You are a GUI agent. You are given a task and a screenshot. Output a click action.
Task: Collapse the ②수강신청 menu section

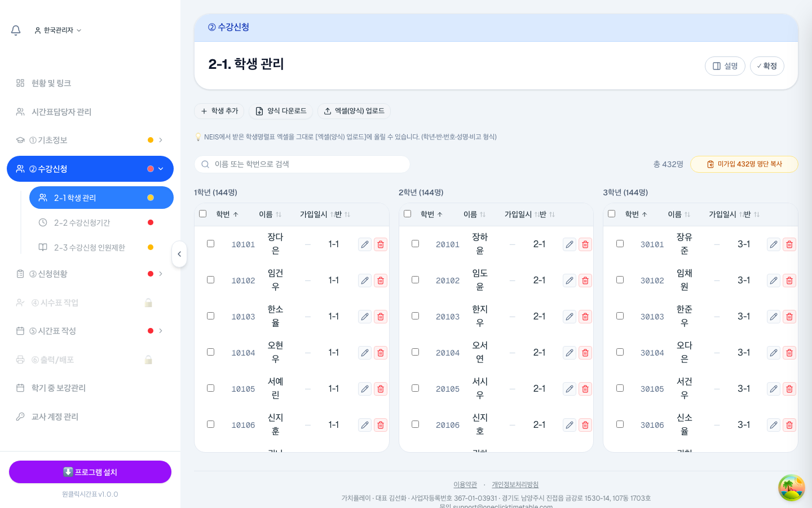pos(90,169)
